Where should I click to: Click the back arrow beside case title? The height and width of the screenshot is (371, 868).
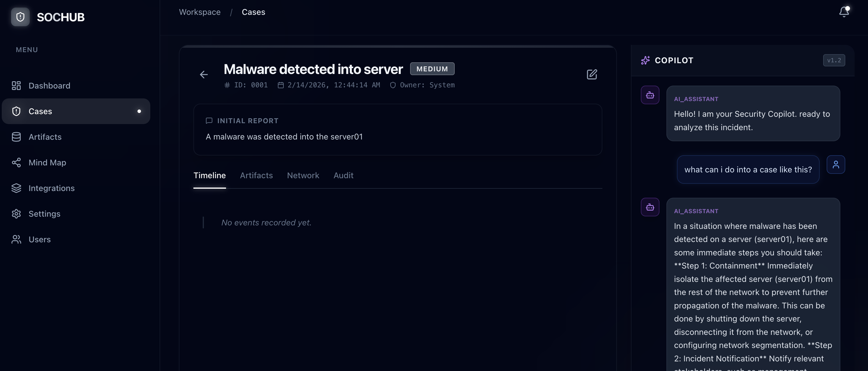pyautogui.click(x=204, y=75)
